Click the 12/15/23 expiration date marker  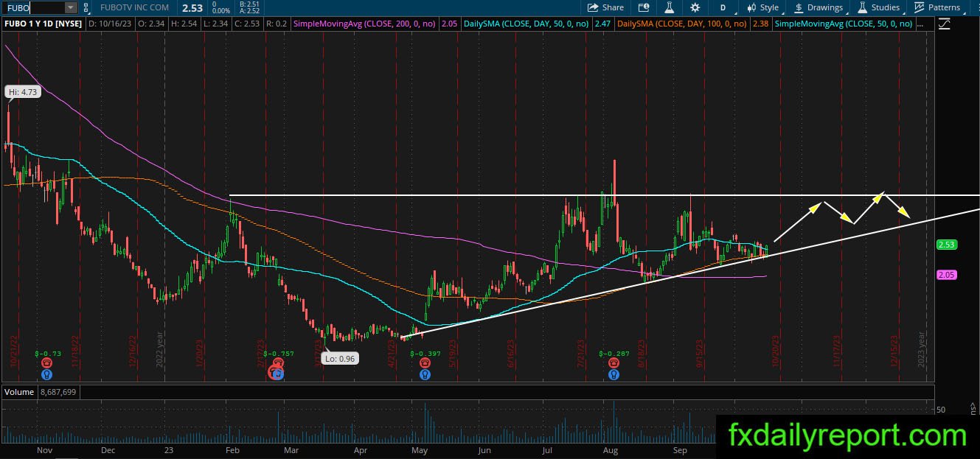point(894,353)
